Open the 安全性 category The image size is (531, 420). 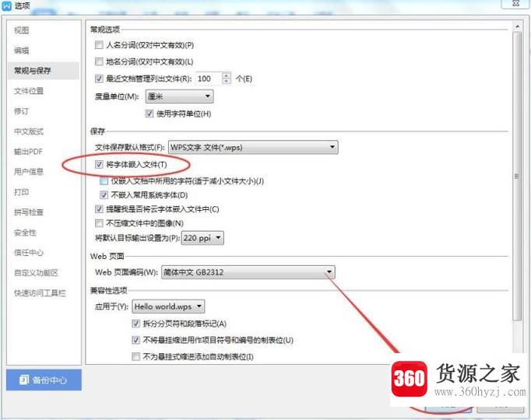click(x=25, y=233)
